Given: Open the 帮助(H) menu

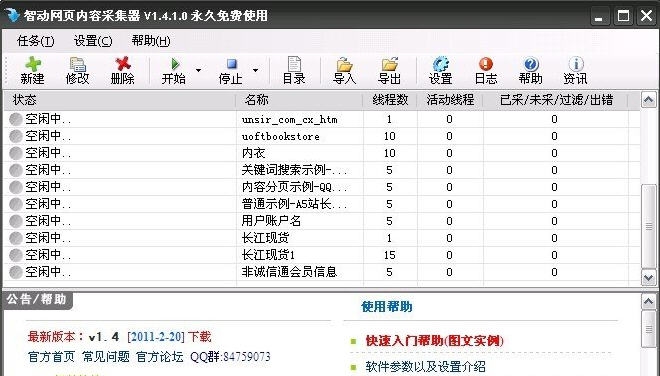Looking at the screenshot, I should pos(151,41).
